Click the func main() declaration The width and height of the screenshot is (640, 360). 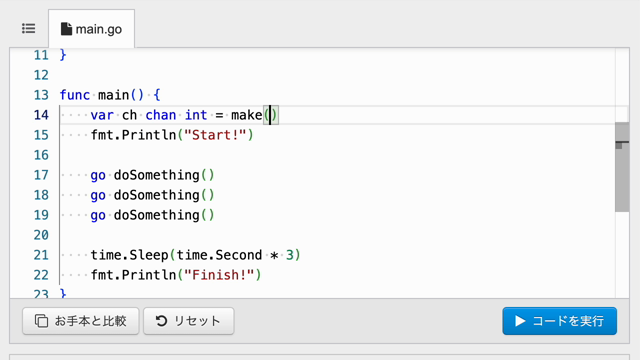click(110, 95)
